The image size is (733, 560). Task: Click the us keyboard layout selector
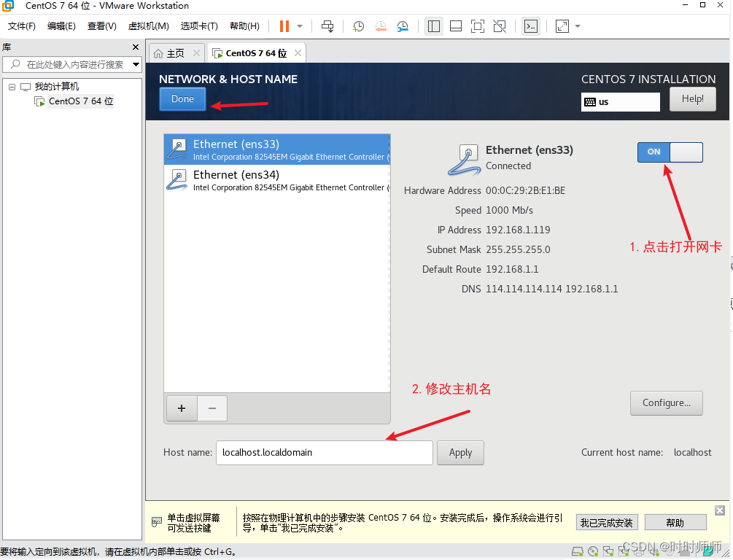(621, 102)
